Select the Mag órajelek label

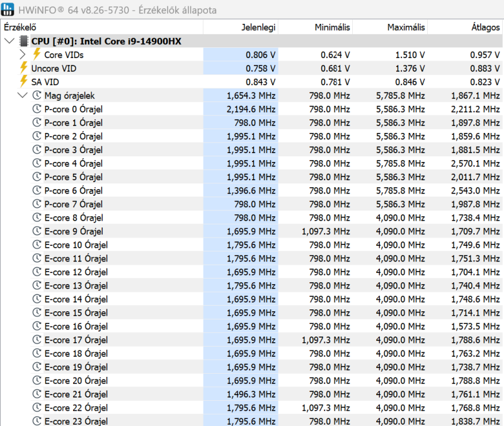[x=70, y=96]
